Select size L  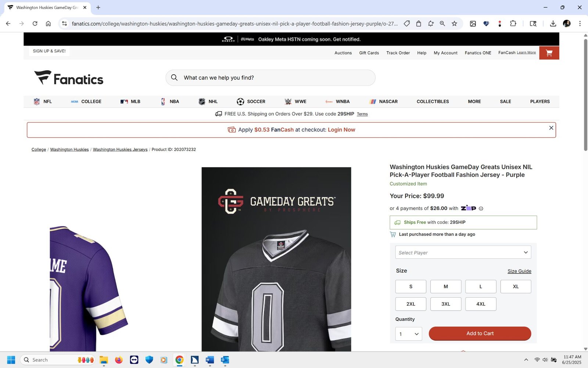point(481,287)
